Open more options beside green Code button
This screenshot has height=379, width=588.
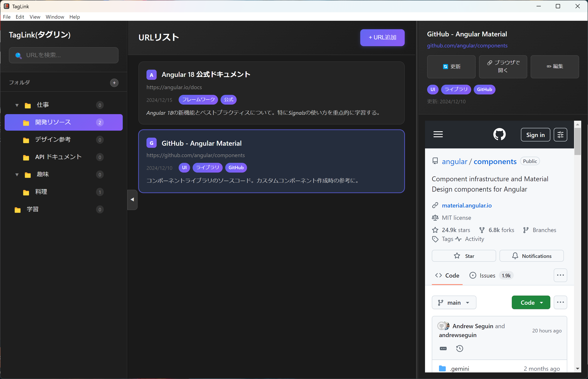tap(560, 302)
